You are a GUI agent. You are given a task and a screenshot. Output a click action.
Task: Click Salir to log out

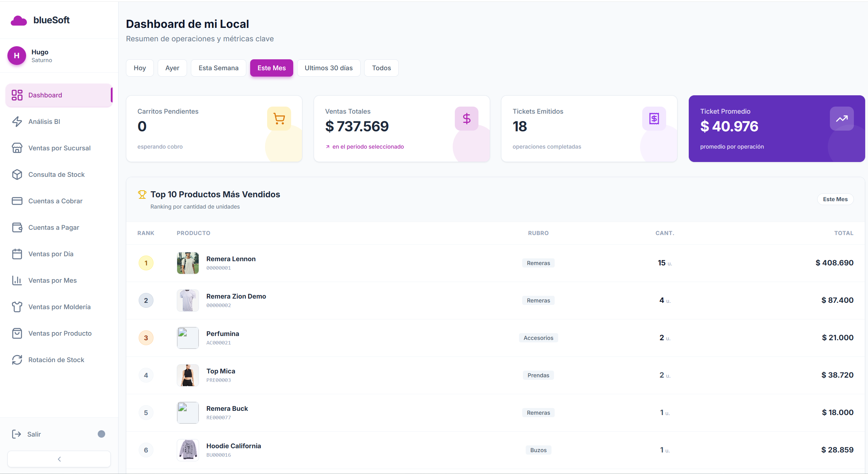click(34, 434)
